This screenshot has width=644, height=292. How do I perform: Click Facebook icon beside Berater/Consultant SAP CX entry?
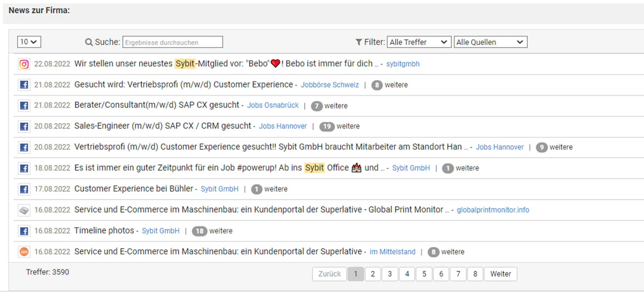pyautogui.click(x=24, y=106)
